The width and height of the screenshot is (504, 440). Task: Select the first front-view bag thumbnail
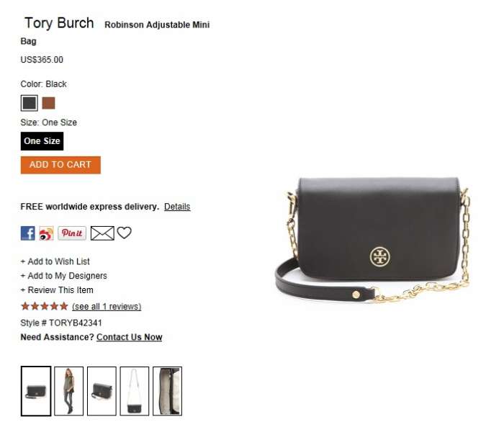[36, 391]
